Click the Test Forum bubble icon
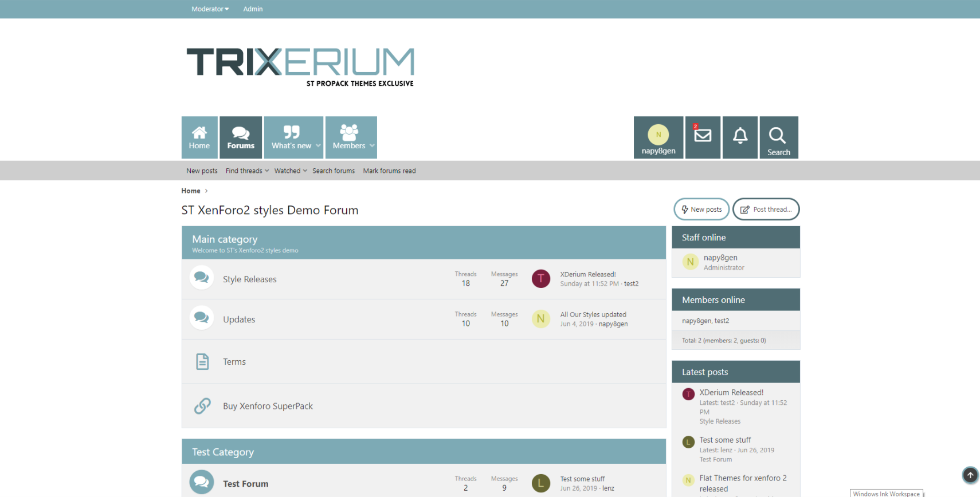This screenshot has width=980, height=497. point(202,482)
